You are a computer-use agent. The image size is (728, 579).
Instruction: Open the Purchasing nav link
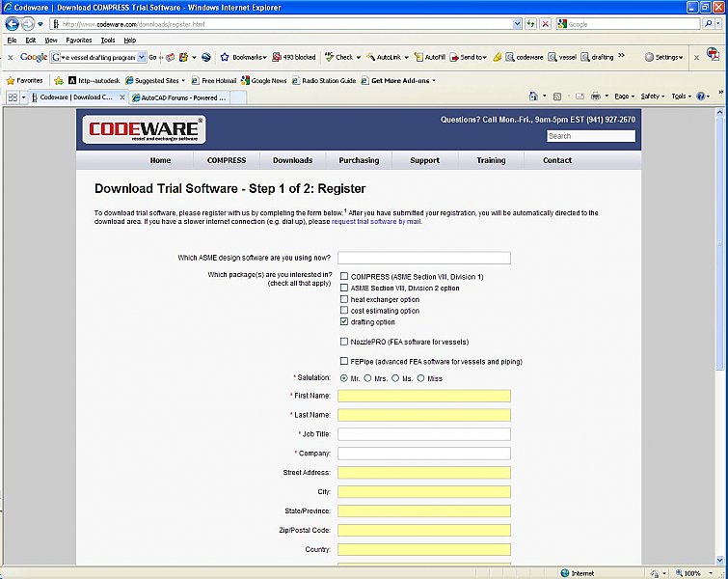tap(359, 160)
